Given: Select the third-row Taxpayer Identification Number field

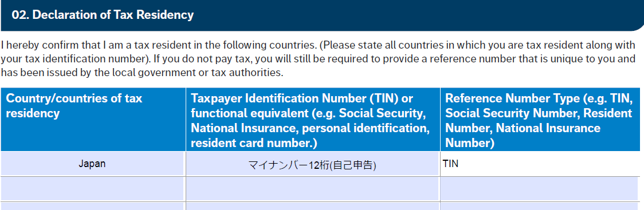Looking at the screenshot, I should click(x=313, y=207).
